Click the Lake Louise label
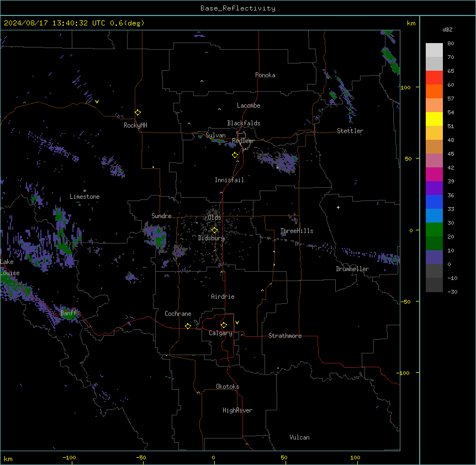The height and width of the screenshot is (465, 476). pyautogui.click(x=9, y=267)
